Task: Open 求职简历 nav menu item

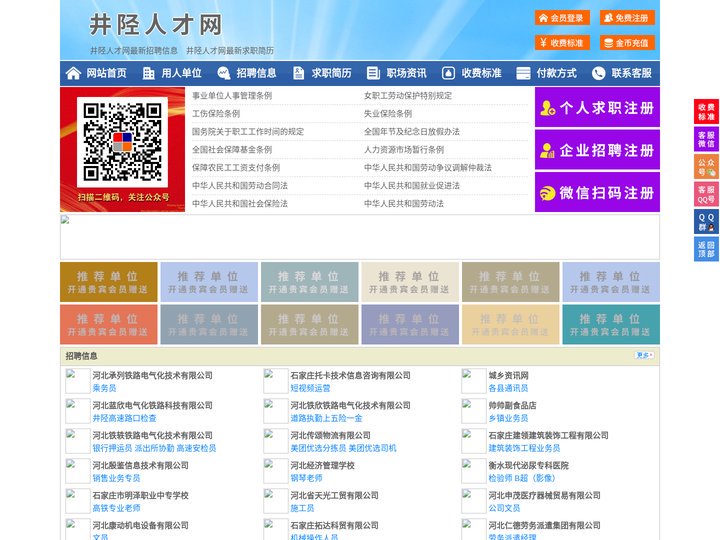Action: (332, 73)
